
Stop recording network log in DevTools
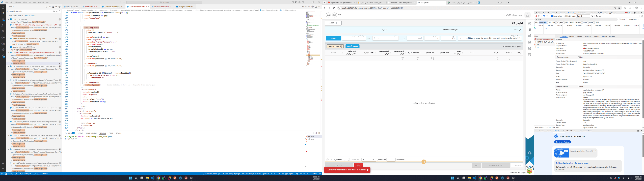536,16
